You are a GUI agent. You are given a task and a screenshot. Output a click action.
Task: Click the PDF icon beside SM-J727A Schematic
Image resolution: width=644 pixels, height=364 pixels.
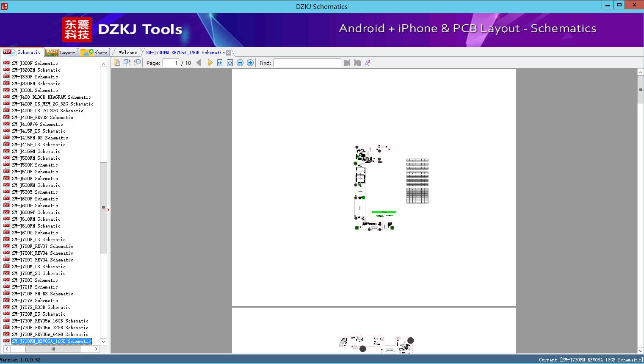point(6,300)
